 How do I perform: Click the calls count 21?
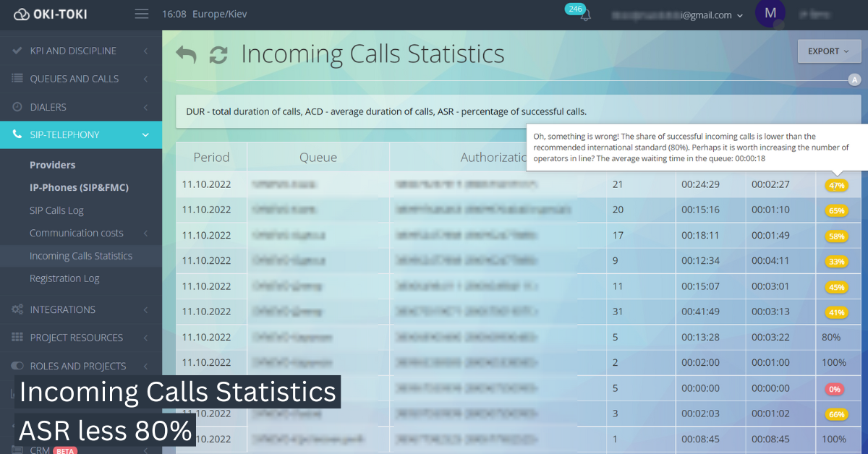coord(618,184)
